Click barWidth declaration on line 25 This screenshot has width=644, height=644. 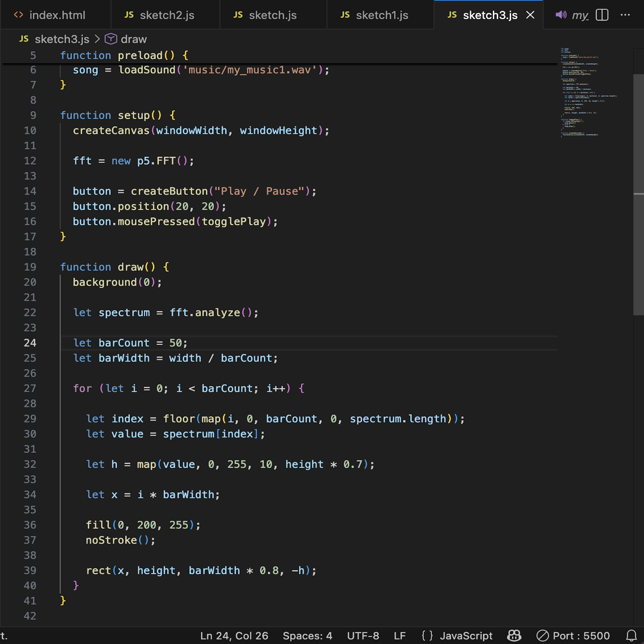point(124,358)
